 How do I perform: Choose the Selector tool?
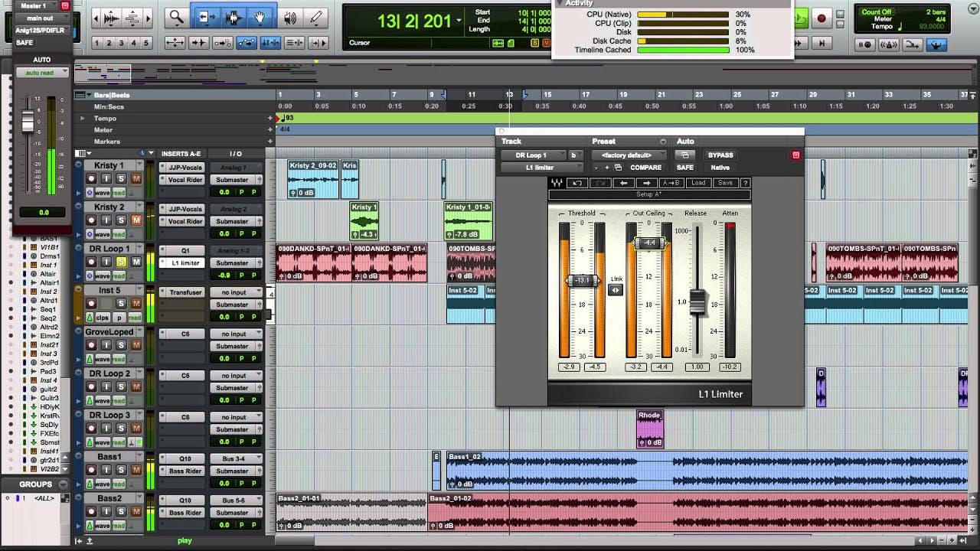click(x=233, y=17)
